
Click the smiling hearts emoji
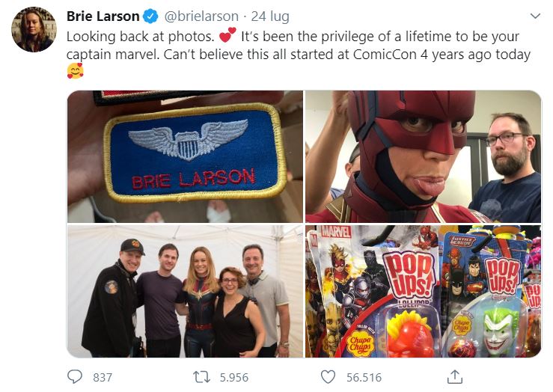point(75,70)
